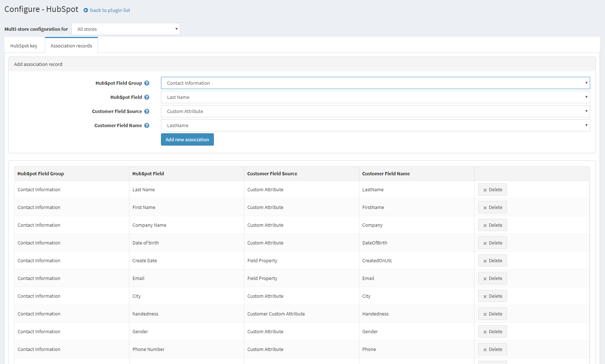Select the Association records tab
Screen dimensions: 605x364
click(71, 46)
